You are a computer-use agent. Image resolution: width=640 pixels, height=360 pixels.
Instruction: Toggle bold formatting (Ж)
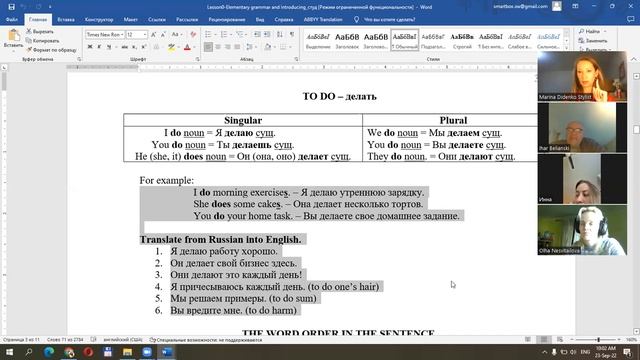click(90, 47)
